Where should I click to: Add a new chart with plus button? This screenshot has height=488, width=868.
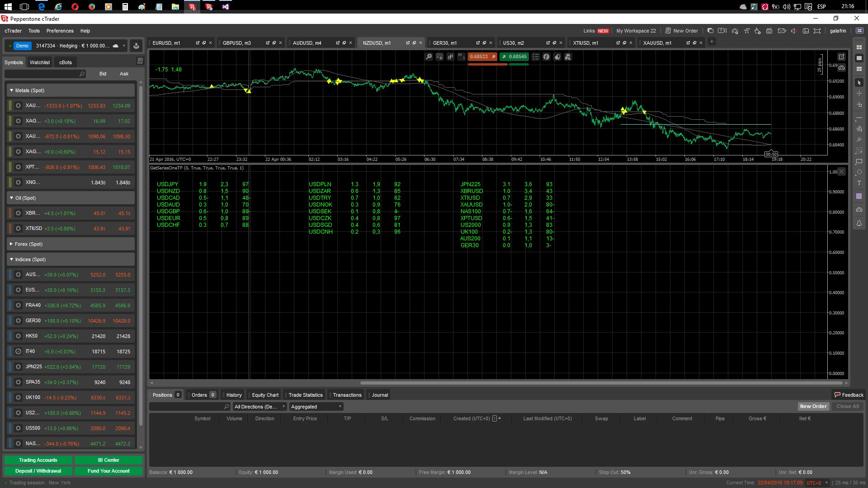coord(712,42)
